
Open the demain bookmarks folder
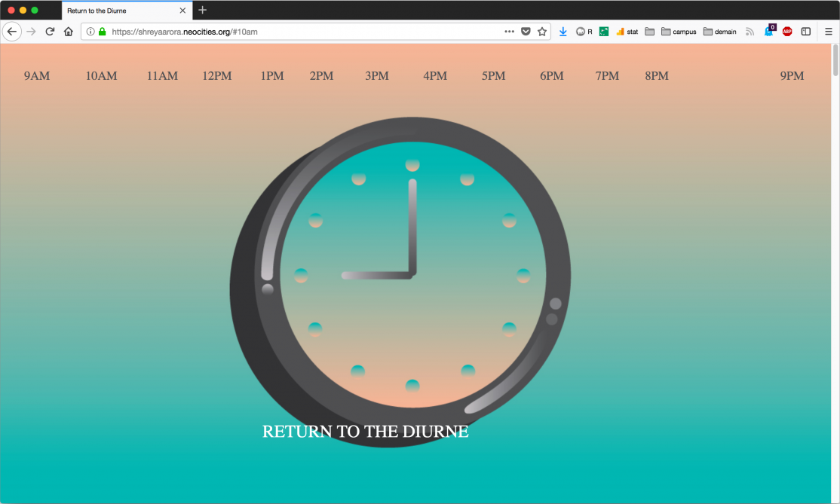coord(719,32)
